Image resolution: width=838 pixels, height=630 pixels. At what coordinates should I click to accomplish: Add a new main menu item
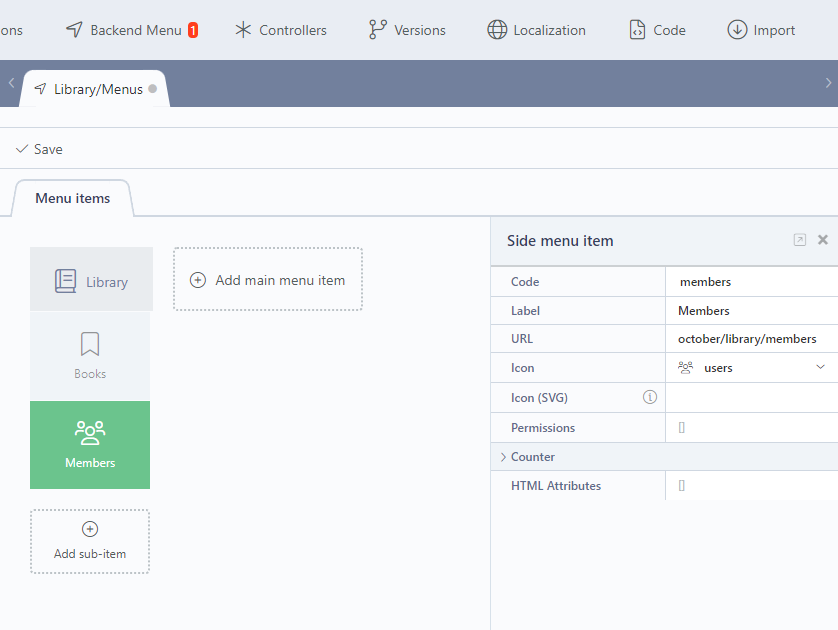coord(268,279)
